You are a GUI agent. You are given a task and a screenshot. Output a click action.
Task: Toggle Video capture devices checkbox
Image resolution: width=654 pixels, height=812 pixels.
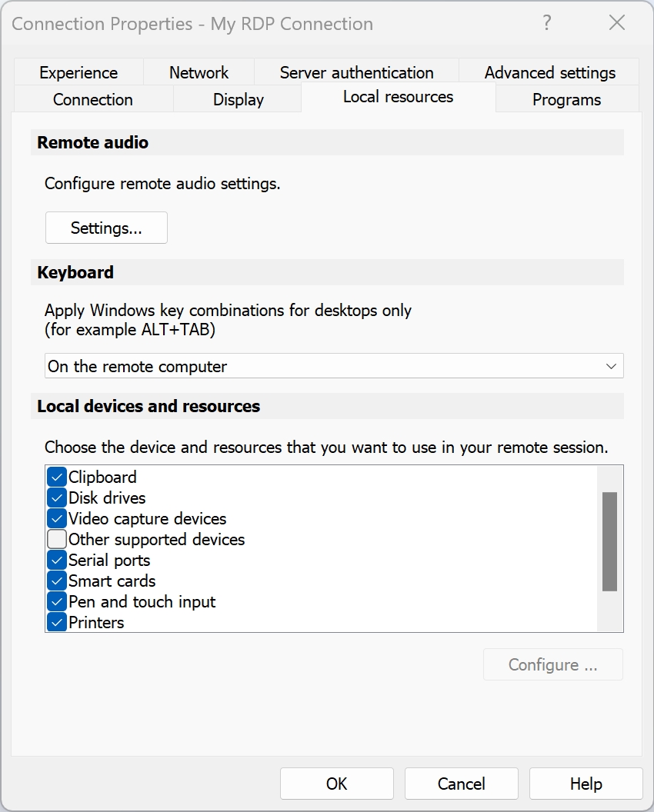pyautogui.click(x=57, y=518)
